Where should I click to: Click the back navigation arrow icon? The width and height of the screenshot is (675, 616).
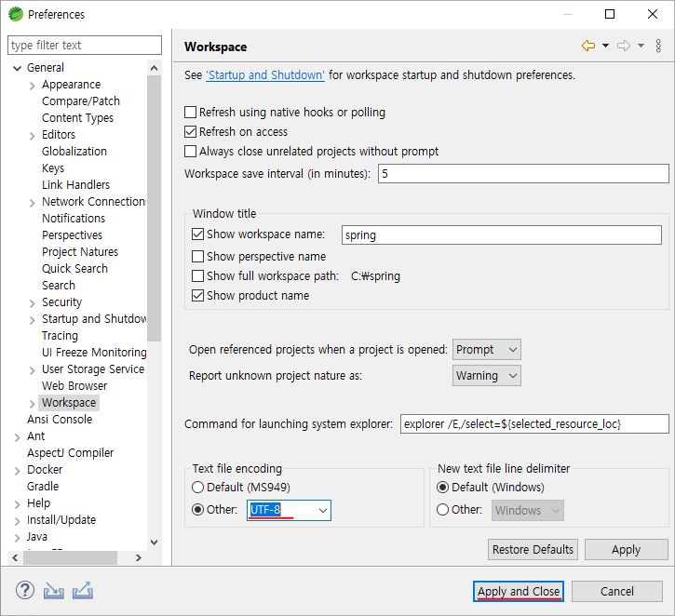pos(588,46)
